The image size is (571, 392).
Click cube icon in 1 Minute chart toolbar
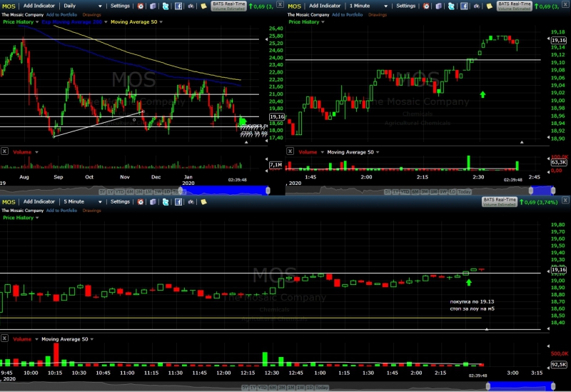(439, 6)
